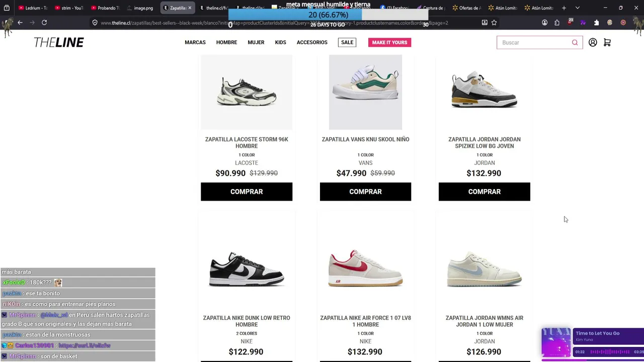Reload the page with the refresh icon
The height and width of the screenshot is (362, 644).
click(44, 23)
